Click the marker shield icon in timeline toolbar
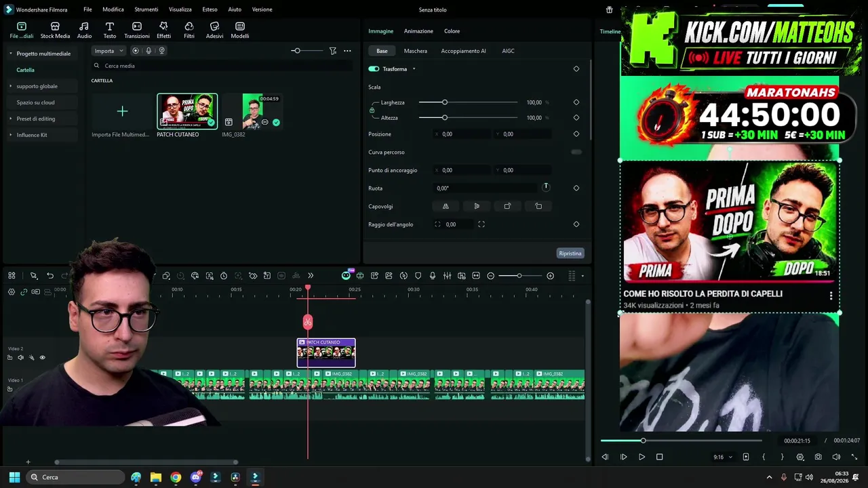The image size is (868, 488). (418, 276)
